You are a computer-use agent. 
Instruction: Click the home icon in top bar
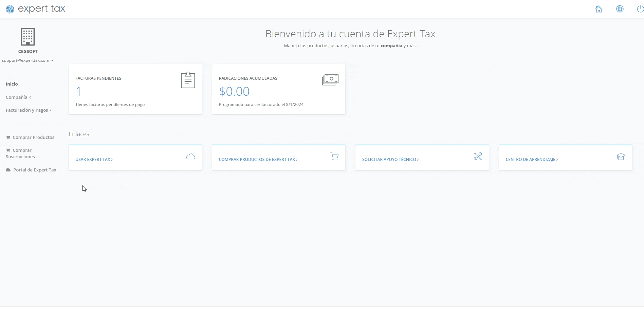pos(599,9)
